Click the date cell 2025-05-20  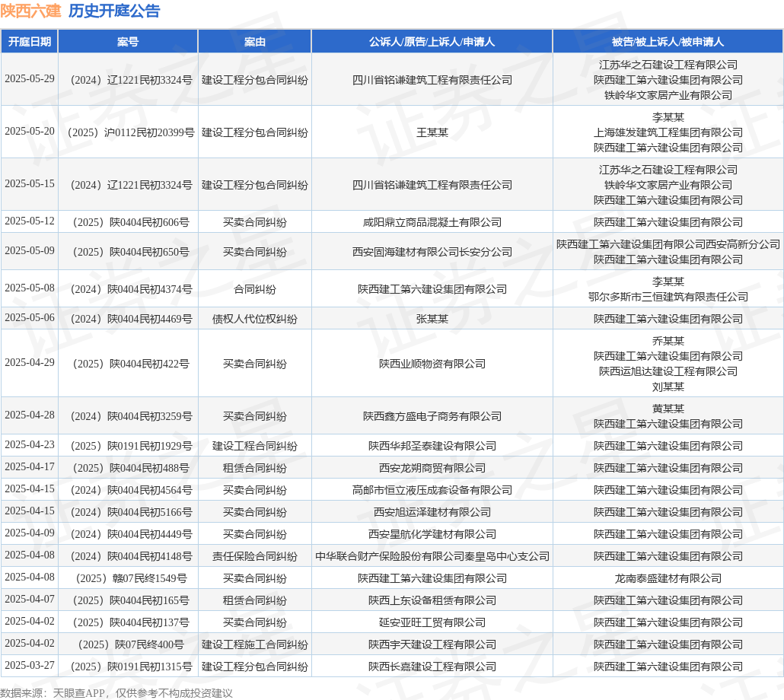pyautogui.click(x=30, y=132)
